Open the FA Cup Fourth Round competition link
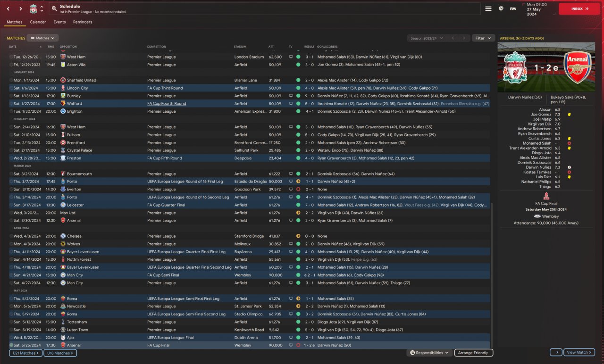This screenshot has height=364, width=604. click(x=167, y=104)
